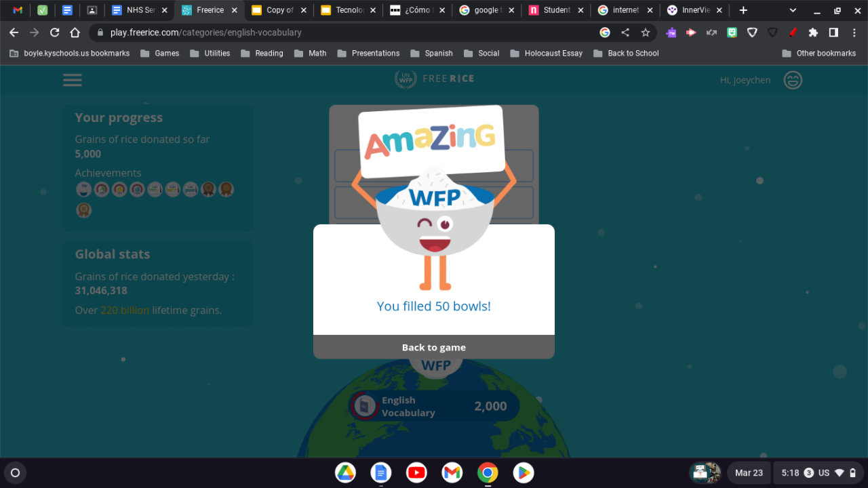Reload the Freerice page
868x488 pixels.
click(55, 33)
